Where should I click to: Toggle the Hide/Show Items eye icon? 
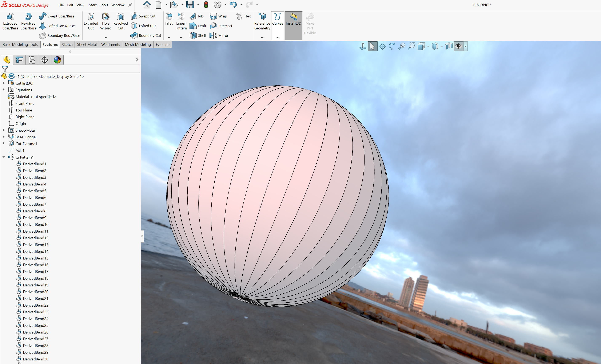point(459,46)
